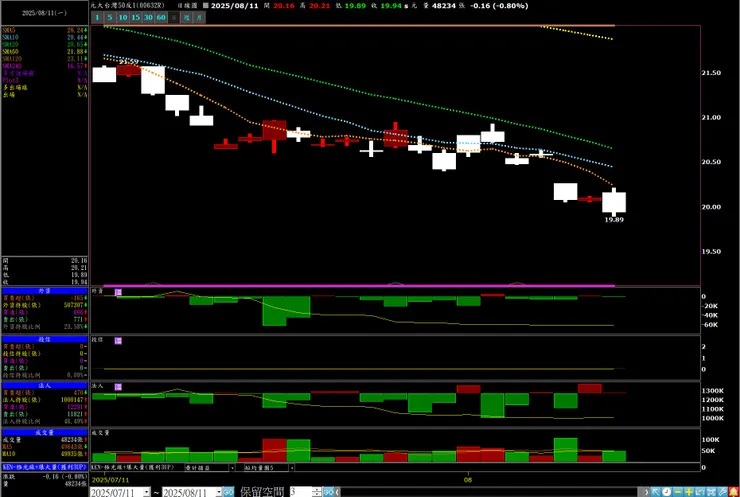Click the end date field 2025/08/11
Viewport: 740px width, 497px height.
click(188, 492)
